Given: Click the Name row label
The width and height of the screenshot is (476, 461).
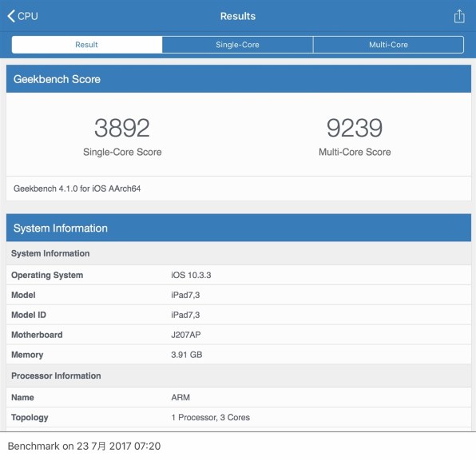Looking at the screenshot, I should [x=22, y=397].
